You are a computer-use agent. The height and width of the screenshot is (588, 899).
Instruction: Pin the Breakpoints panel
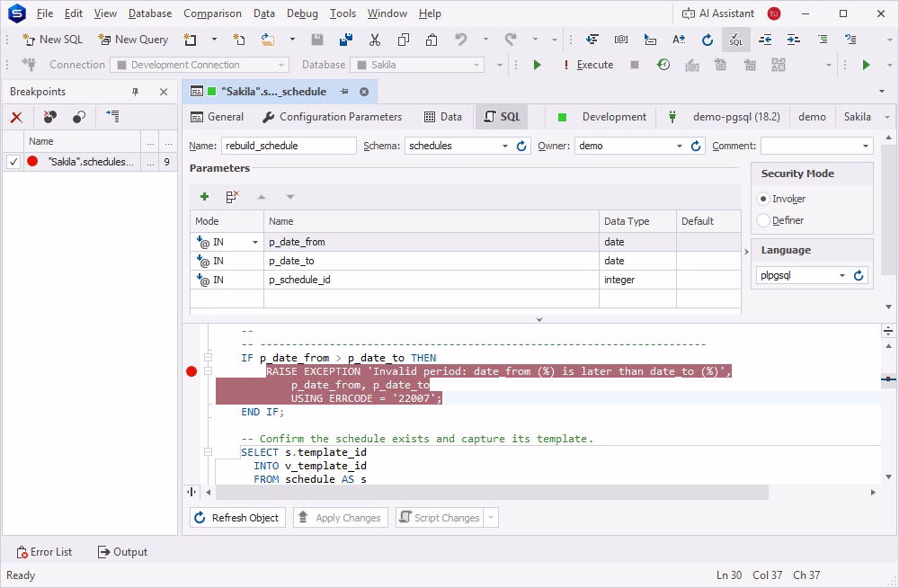pos(136,92)
